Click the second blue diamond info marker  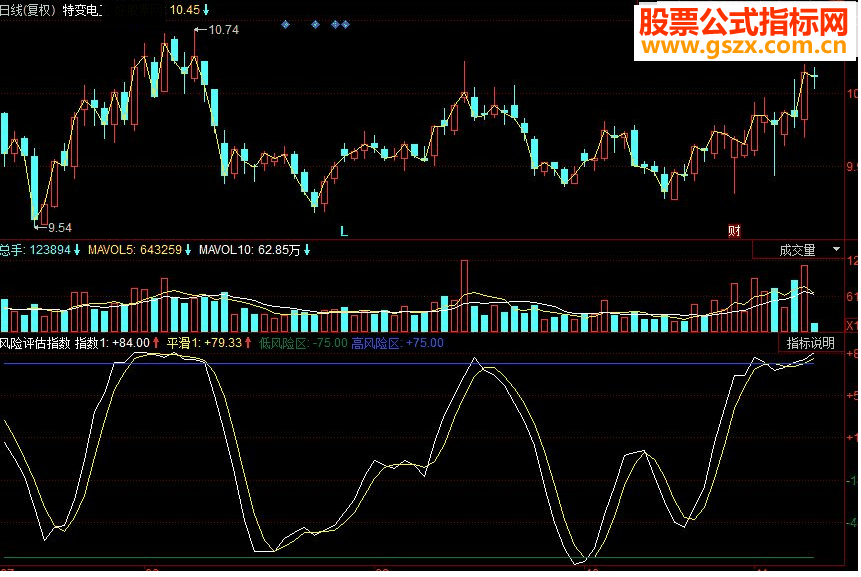click(x=316, y=24)
